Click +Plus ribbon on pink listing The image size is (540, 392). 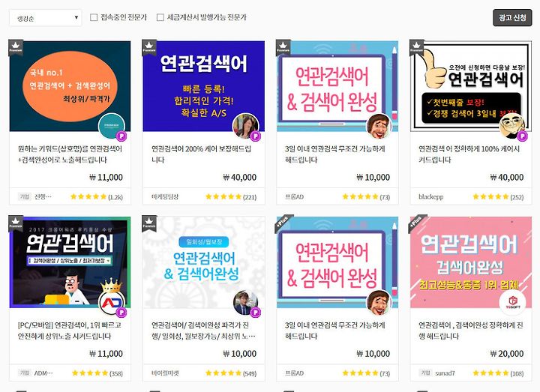click(x=418, y=222)
